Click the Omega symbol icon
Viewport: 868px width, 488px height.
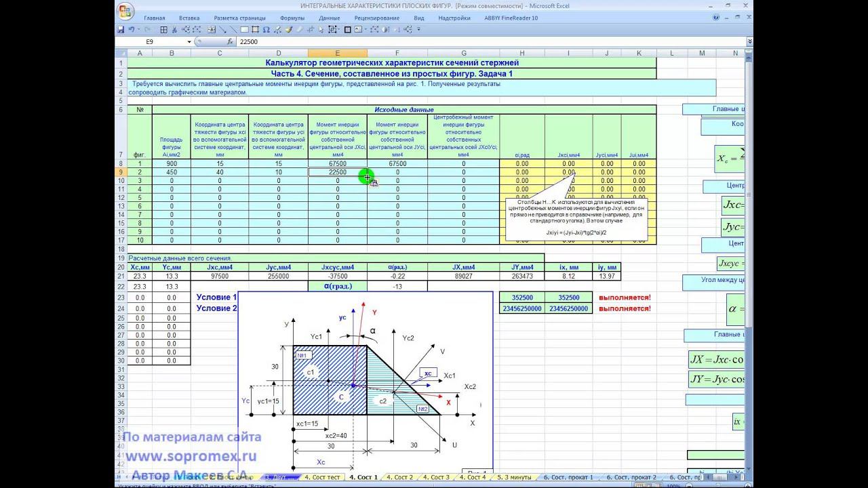point(267,30)
